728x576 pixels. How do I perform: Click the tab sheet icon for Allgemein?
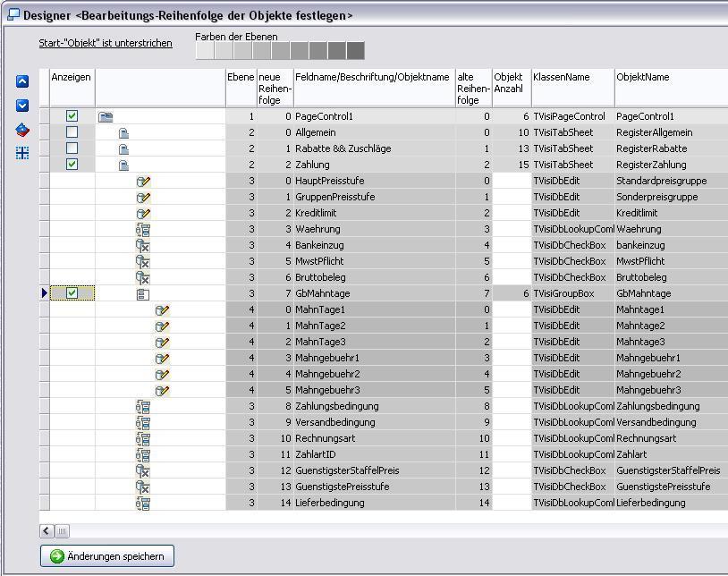click(124, 132)
